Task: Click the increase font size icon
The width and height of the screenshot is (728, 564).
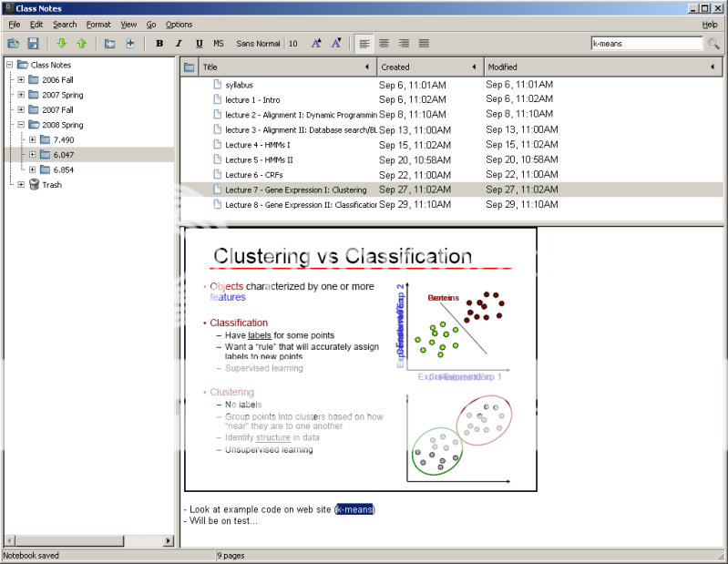Action: tap(316, 43)
